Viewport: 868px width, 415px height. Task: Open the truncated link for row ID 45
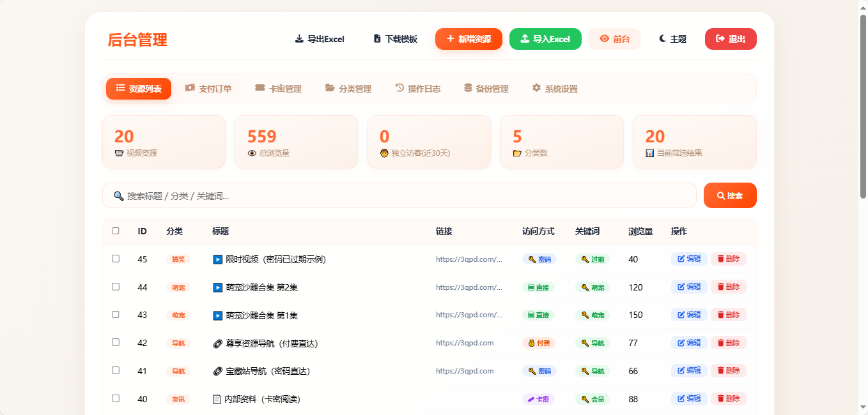tap(469, 259)
